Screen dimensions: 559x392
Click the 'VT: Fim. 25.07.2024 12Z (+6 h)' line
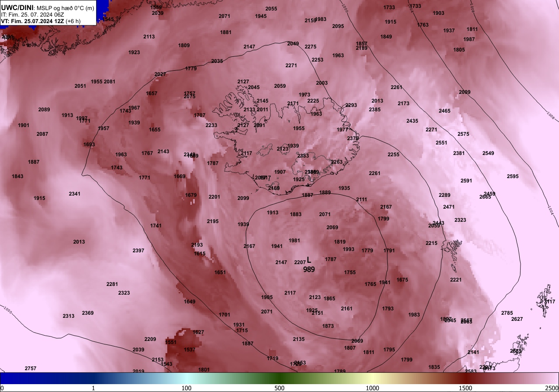point(40,21)
